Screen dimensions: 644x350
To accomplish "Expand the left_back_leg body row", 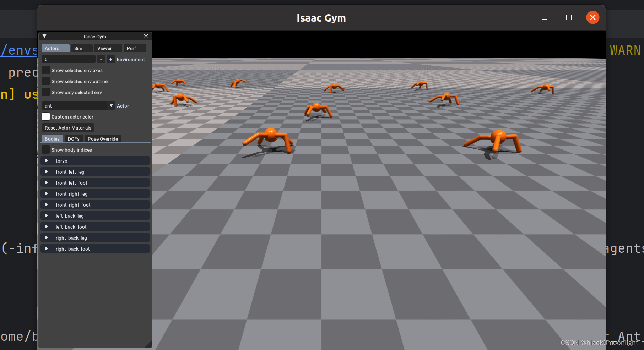I will pyautogui.click(x=95, y=216).
